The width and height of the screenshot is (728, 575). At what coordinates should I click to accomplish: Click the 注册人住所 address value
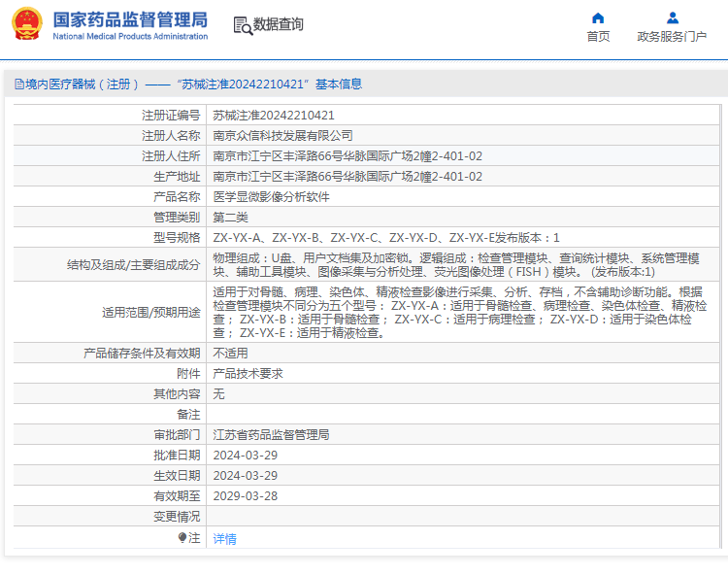[x=347, y=156]
